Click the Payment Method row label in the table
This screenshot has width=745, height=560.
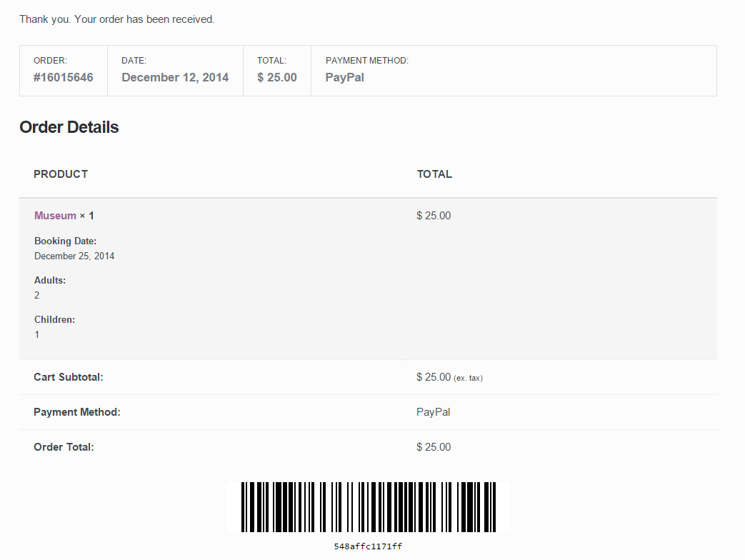[77, 412]
